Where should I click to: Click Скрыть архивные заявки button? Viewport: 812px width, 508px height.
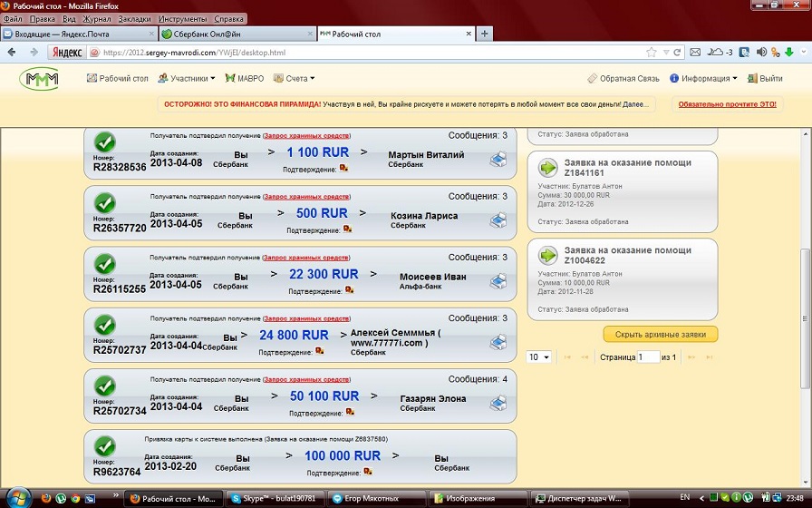661,335
